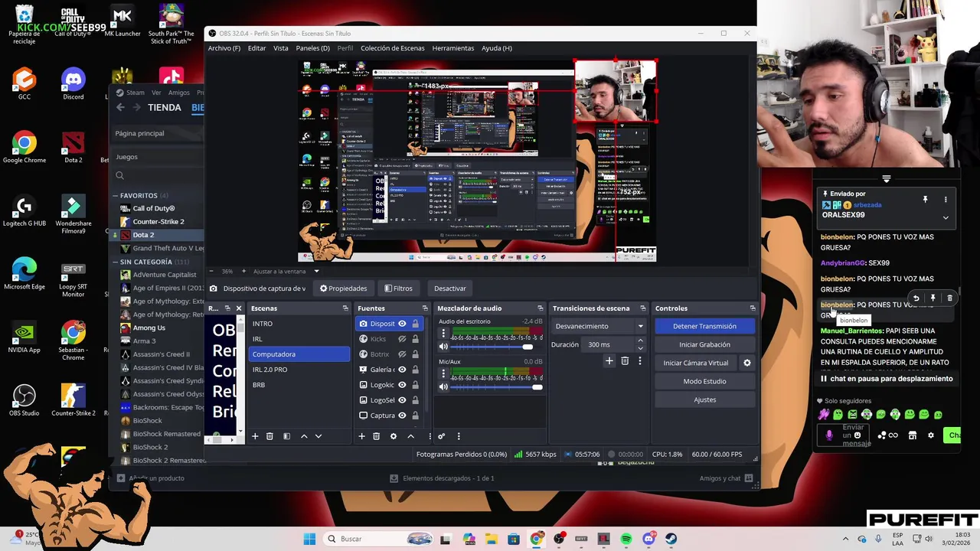
Task: Open Herramientas menu in OBS
Action: 453,48
